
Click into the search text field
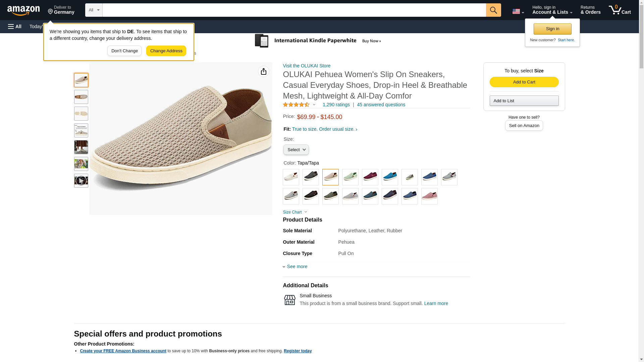294,10
